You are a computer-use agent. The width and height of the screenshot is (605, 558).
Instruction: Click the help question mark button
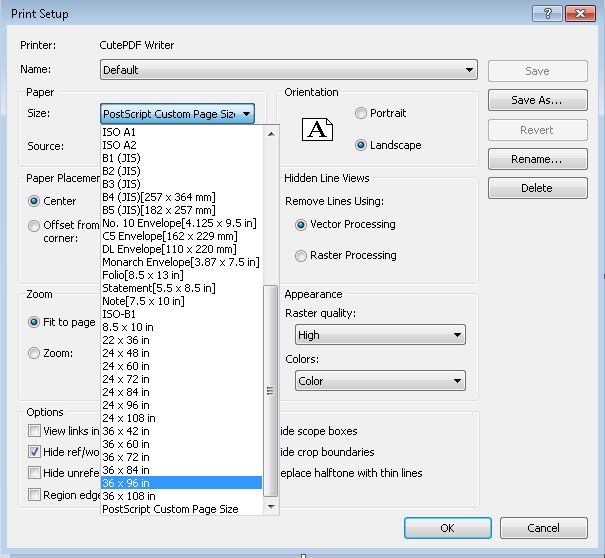pos(545,13)
